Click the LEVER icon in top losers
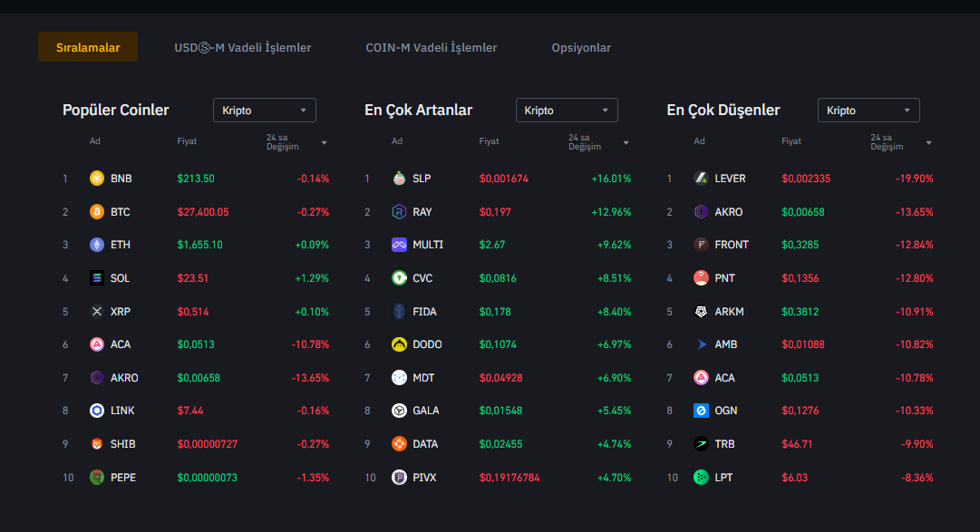The height and width of the screenshot is (532, 980). tap(701, 179)
